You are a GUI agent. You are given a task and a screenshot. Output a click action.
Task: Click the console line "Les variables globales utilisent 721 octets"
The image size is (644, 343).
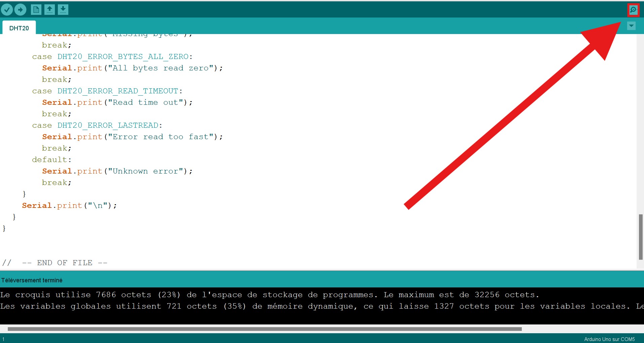pos(322,306)
